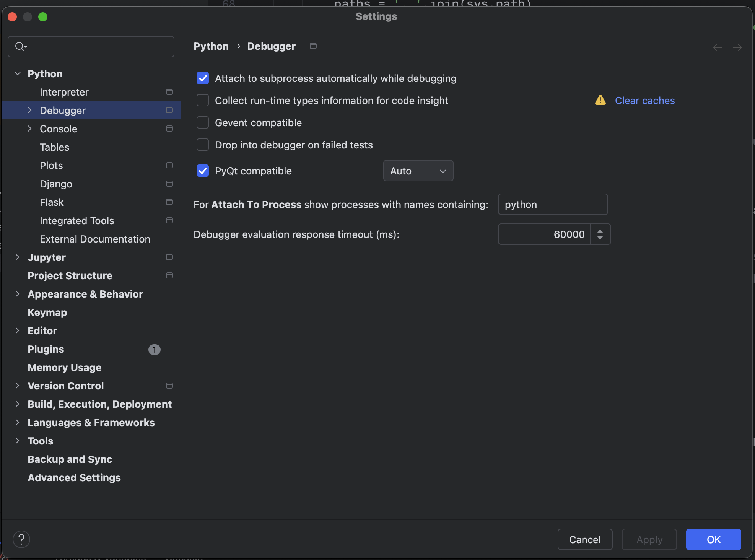Open the PyQt compatible Auto dropdown

point(418,171)
